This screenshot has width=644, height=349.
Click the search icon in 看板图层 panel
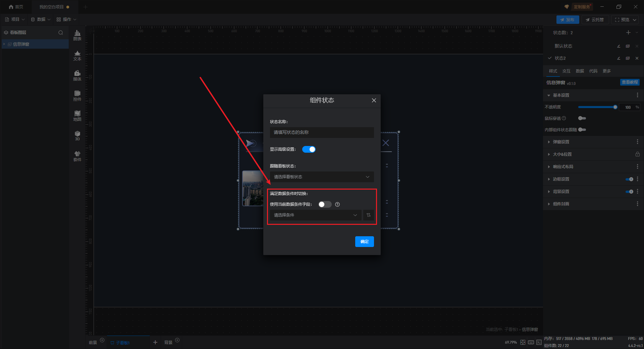(61, 33)
